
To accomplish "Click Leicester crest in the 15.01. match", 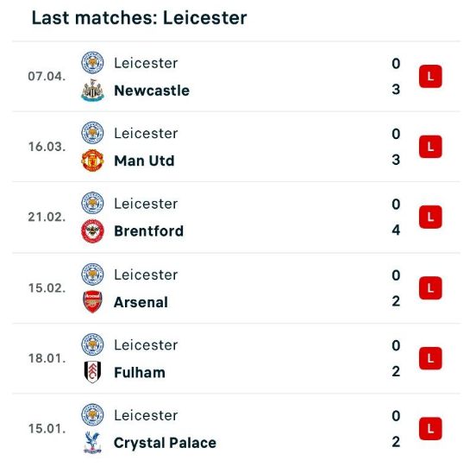I will click(x=92, y=414).
